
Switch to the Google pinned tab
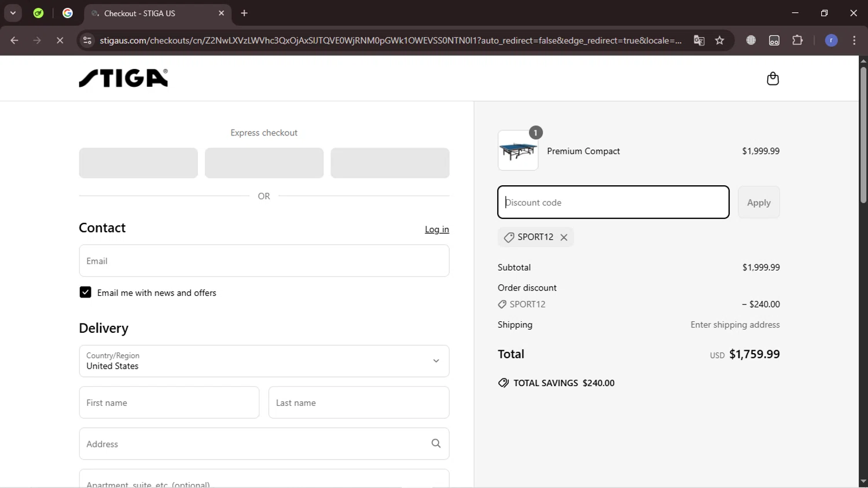point(68,13)
